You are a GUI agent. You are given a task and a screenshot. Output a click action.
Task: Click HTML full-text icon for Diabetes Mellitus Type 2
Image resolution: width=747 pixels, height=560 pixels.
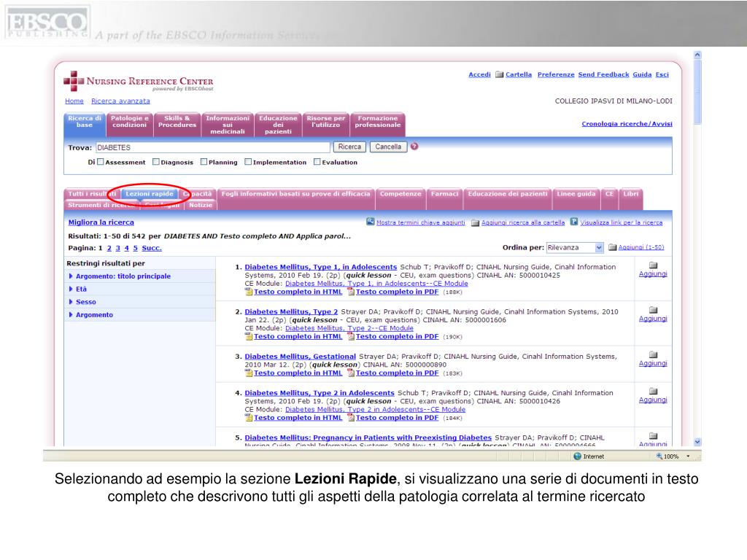[x=249, y=337]
